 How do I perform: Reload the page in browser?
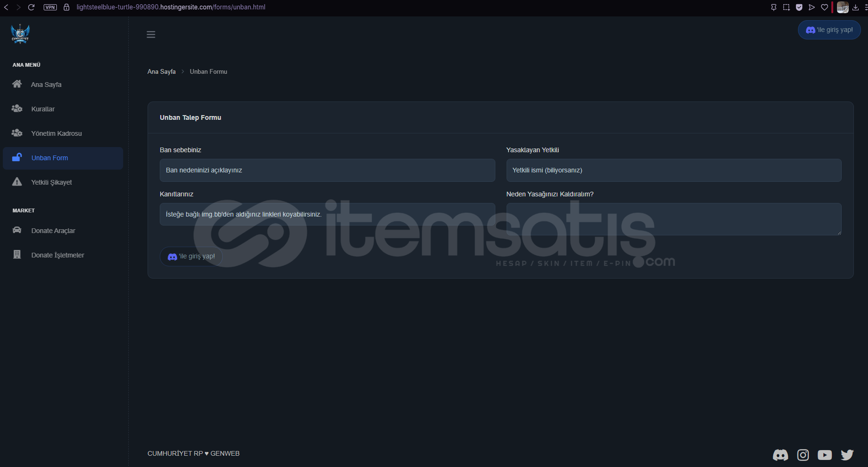pos(31,7)
